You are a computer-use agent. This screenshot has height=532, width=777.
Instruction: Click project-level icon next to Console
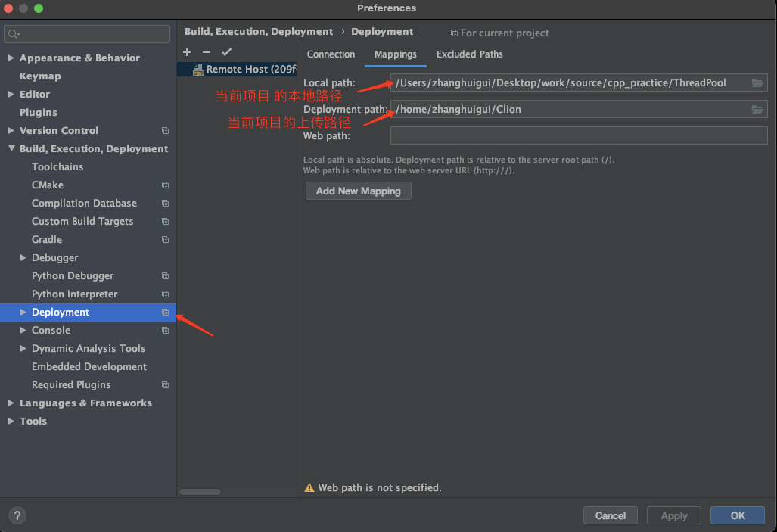pos(165,330)
